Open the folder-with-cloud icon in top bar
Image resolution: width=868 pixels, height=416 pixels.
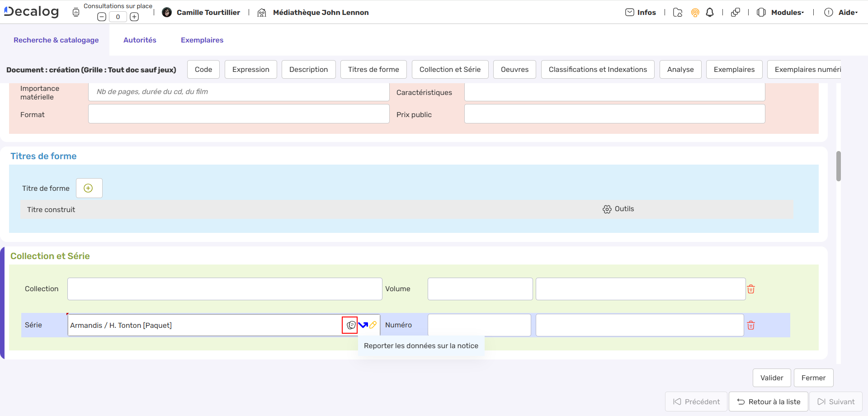pyautogui.click(x=677, y=13)
